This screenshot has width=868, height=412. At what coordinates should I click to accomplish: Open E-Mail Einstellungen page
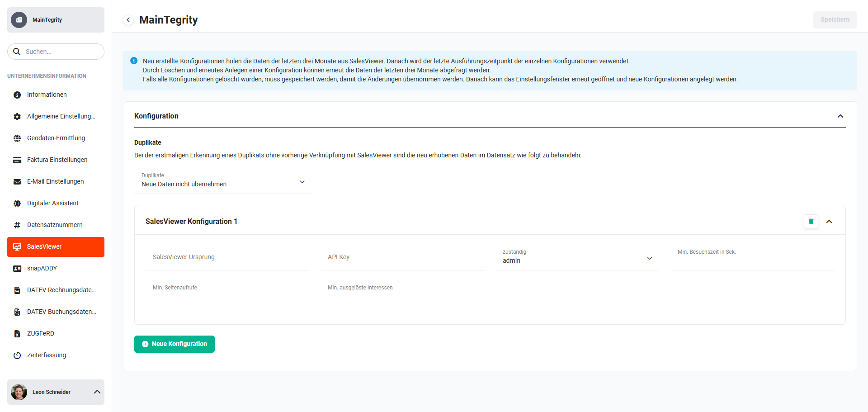[56, 182]
